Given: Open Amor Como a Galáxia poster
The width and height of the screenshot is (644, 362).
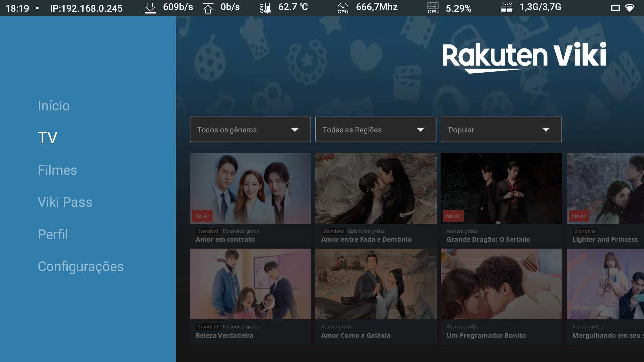Looking at the screenshot, I should point(376,284).
